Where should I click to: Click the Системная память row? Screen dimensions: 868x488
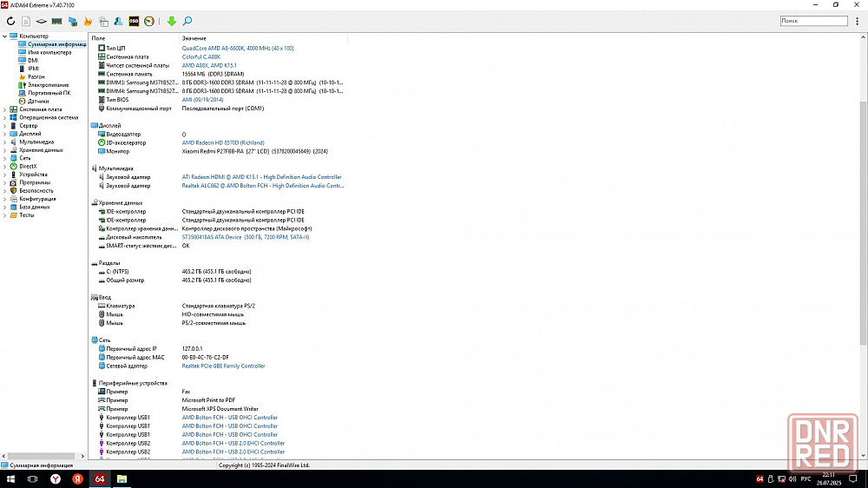click(218, 74)
